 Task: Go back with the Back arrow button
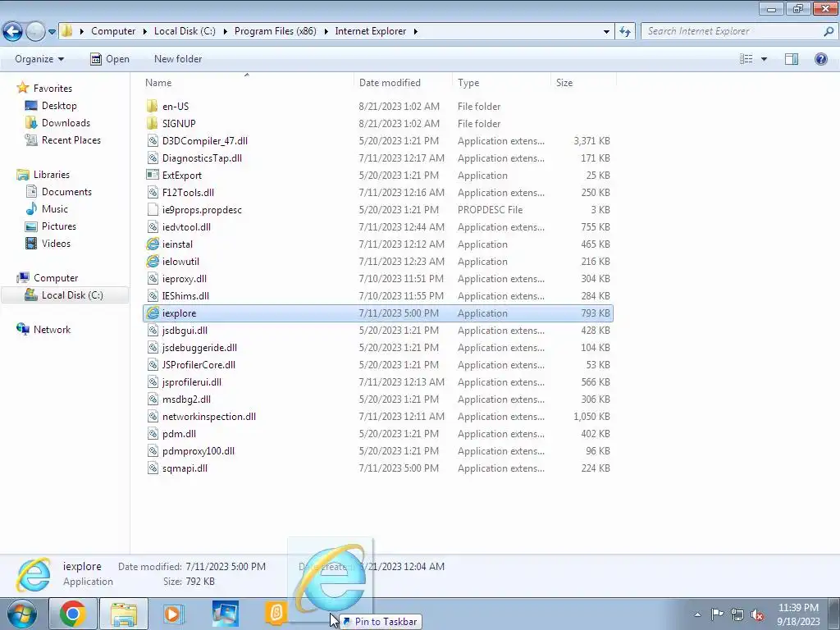(x=13, y=31)
